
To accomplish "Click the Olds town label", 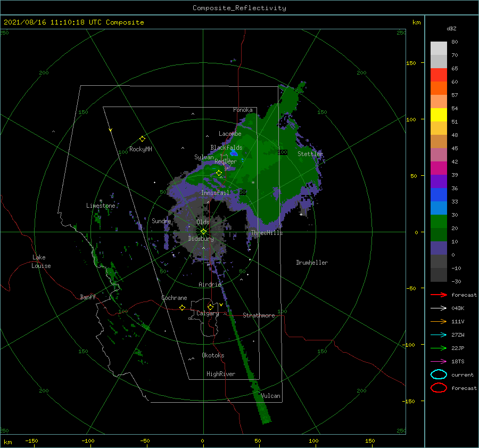I will pos(203,222).
